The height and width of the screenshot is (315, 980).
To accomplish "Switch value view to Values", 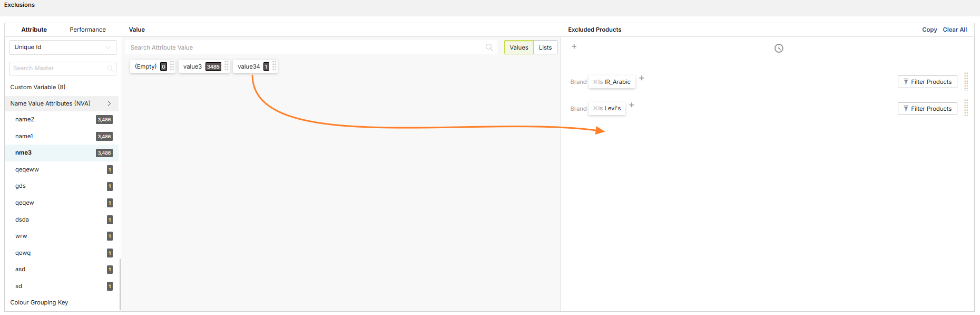I will 518,47.
